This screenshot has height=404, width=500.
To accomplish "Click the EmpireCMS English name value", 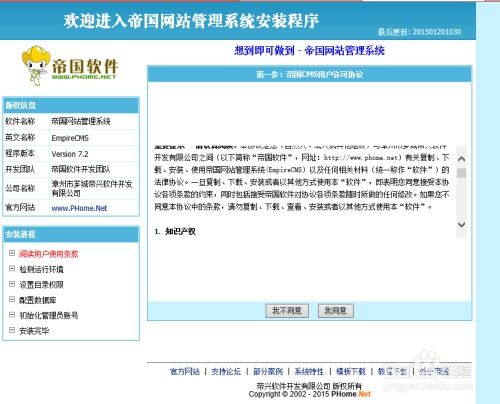I will pyautogui.click(x=70, y=138).
